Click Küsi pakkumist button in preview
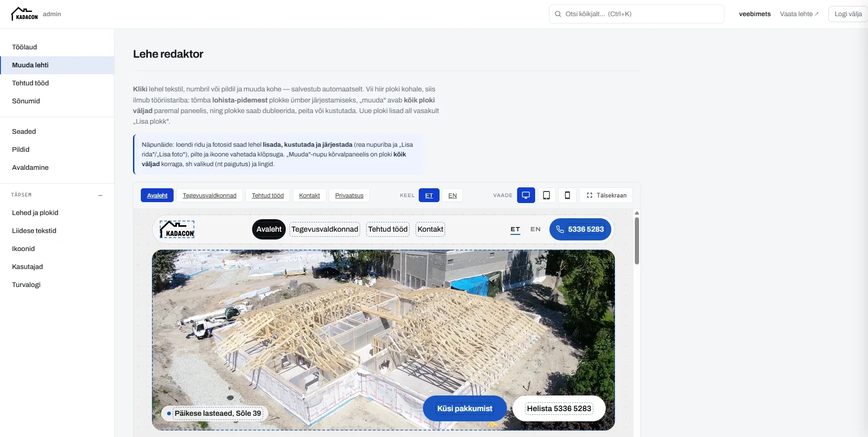The height and width of the screenshot is (437, 868). 465,408
